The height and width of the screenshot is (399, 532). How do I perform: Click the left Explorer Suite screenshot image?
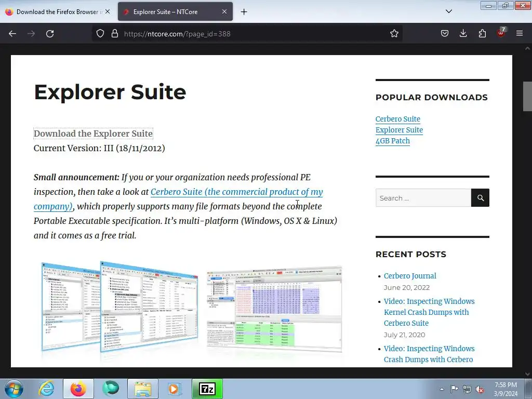[119, 307]
